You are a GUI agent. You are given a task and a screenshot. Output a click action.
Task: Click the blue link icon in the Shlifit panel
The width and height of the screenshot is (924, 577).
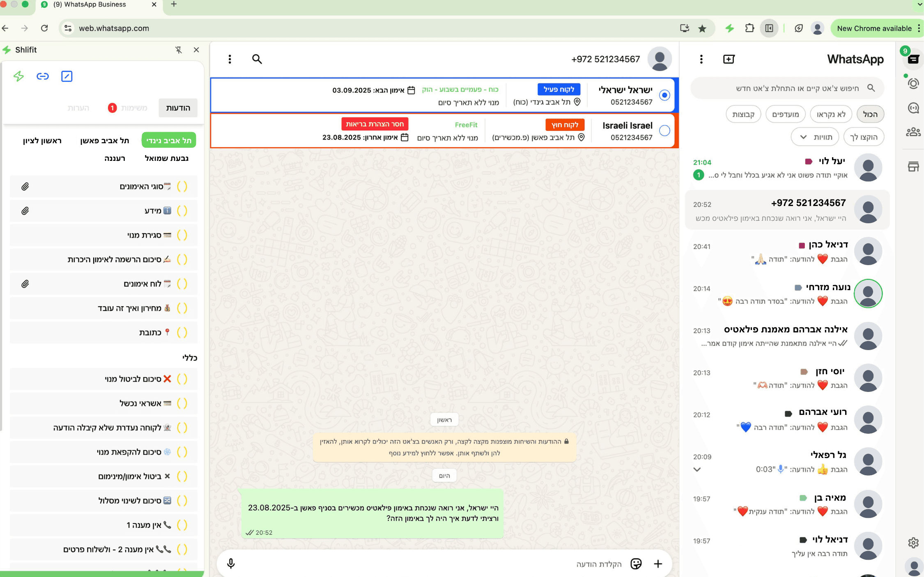pyautogui.click(x=42, y=76)
